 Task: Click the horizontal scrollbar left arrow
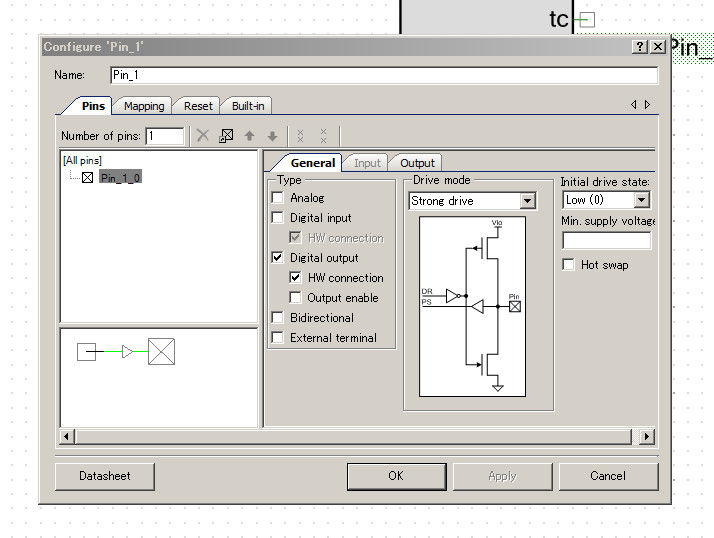66,436
